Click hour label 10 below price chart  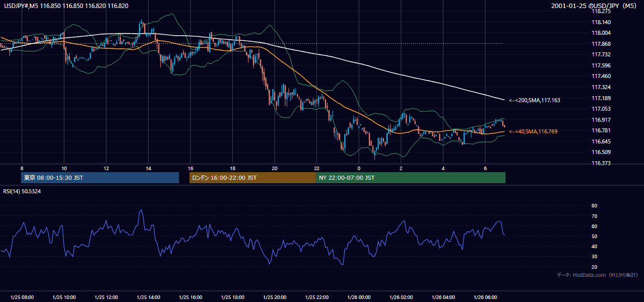[64, 168]
